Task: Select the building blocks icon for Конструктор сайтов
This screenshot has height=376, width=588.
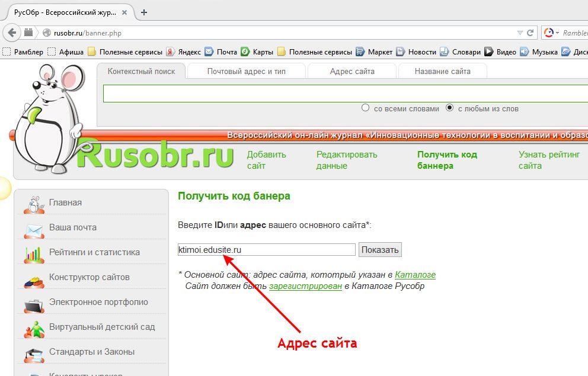Action: tap(34, 278)
